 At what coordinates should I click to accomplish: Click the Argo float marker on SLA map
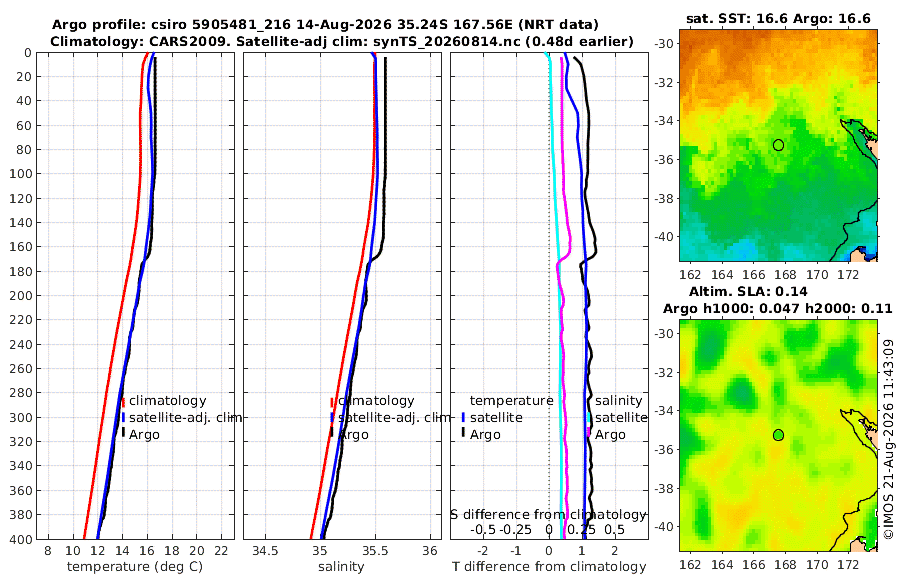click(778, 435)
